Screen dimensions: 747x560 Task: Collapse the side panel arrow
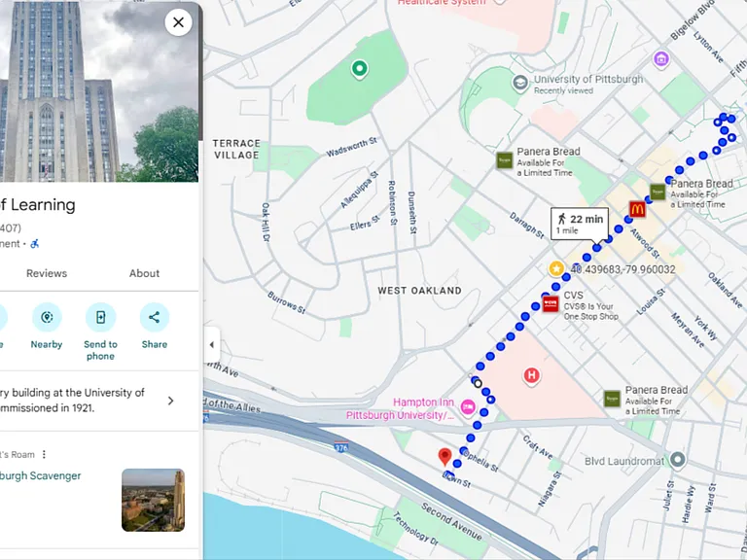(x=212, y=345)
